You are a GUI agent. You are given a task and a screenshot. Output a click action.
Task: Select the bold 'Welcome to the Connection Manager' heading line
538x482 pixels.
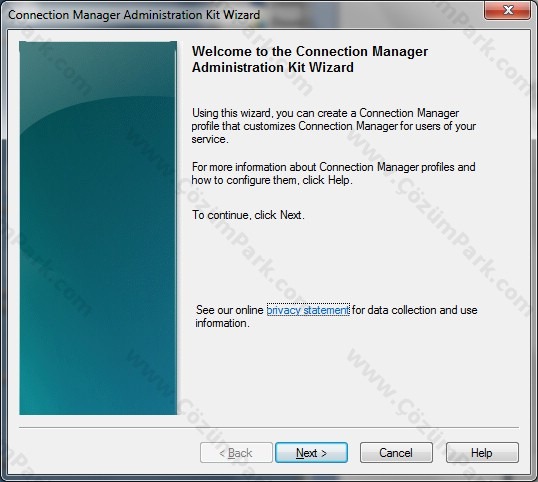click(x=310, y=51)
